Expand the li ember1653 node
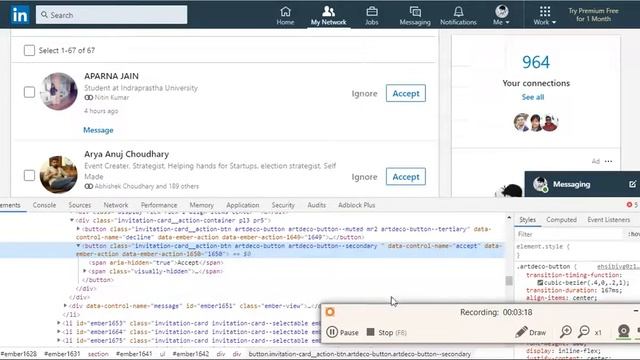640x360 pixels. (x=59, y=322)
